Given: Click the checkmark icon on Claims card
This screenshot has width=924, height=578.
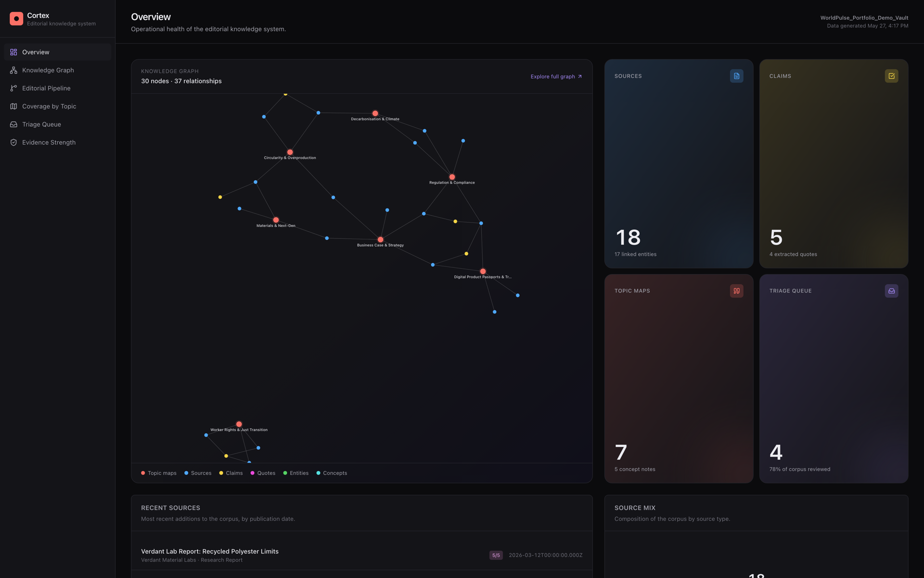Looking at the screenshot, I should (891, 76).
